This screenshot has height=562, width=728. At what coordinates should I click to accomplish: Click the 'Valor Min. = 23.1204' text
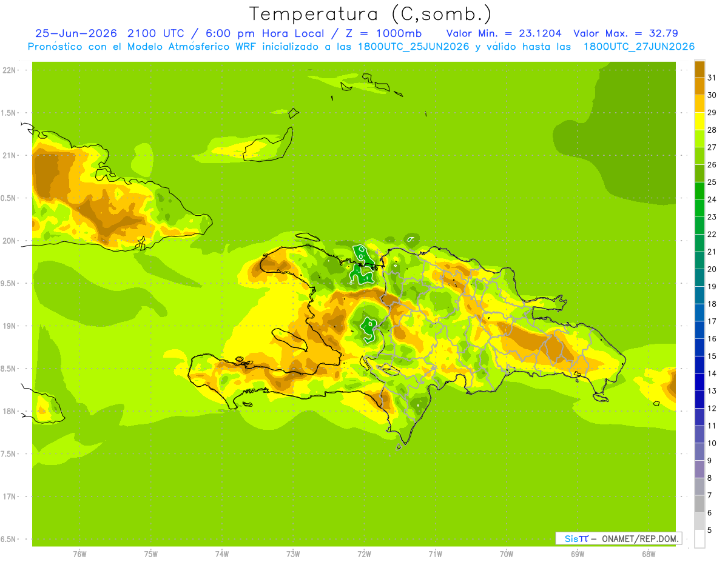click(x=505, y=33)
